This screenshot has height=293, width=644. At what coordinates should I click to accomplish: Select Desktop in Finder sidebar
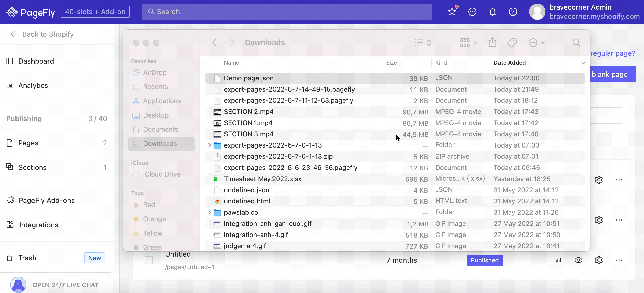(161, 115)
